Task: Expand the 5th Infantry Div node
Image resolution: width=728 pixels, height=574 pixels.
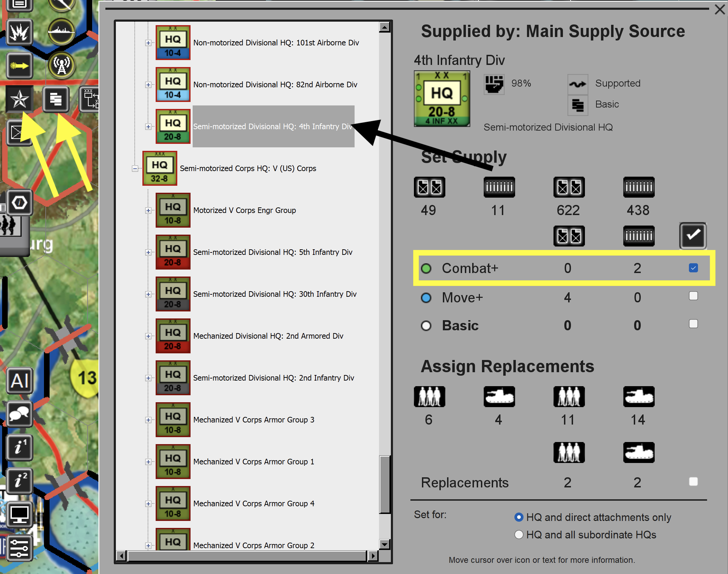Action: [x=148, y=252]
